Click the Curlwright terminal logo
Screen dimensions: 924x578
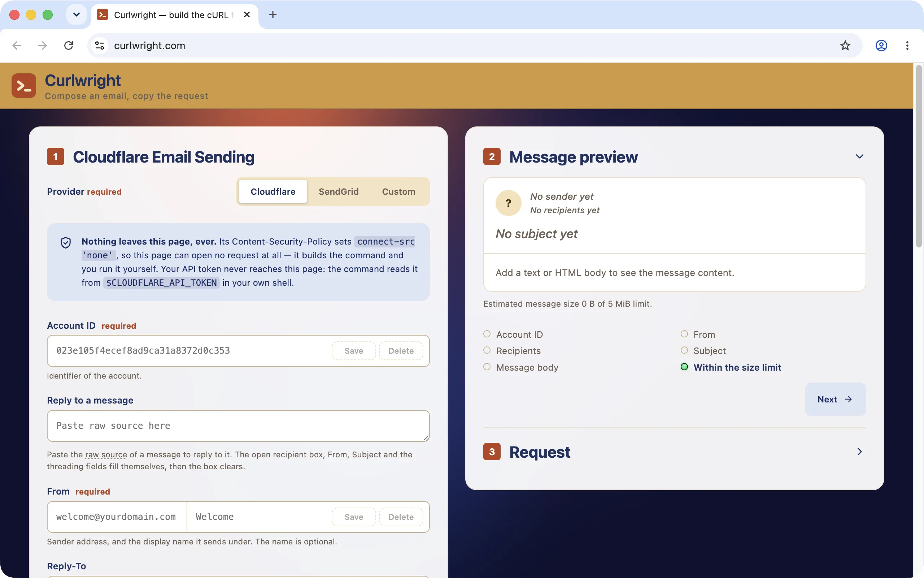click(24, 86)
